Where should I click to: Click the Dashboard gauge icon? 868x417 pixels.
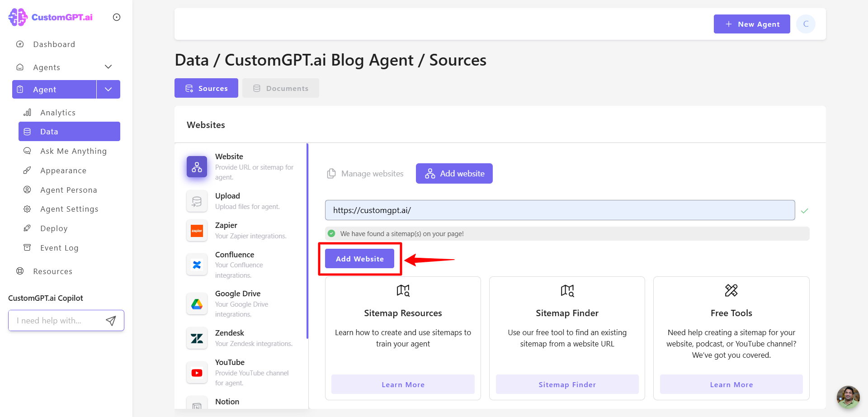[20, 44]
